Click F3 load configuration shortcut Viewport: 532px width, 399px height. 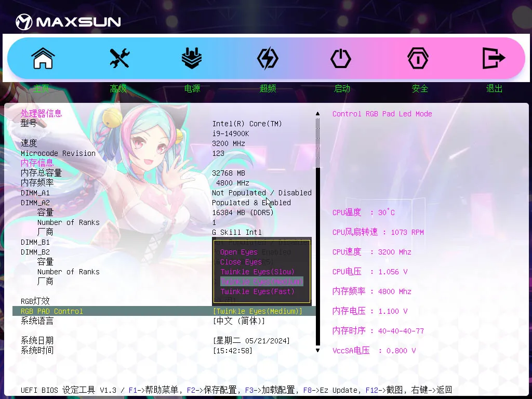tap(270, 390)
